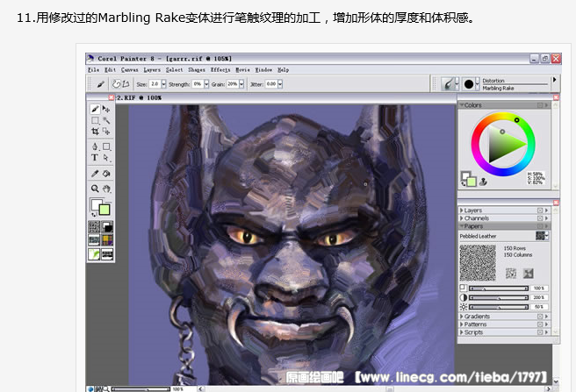Click the Gradients palette menu arrow
The width and height of the screenshot is (576, 392).
point(547,316)
